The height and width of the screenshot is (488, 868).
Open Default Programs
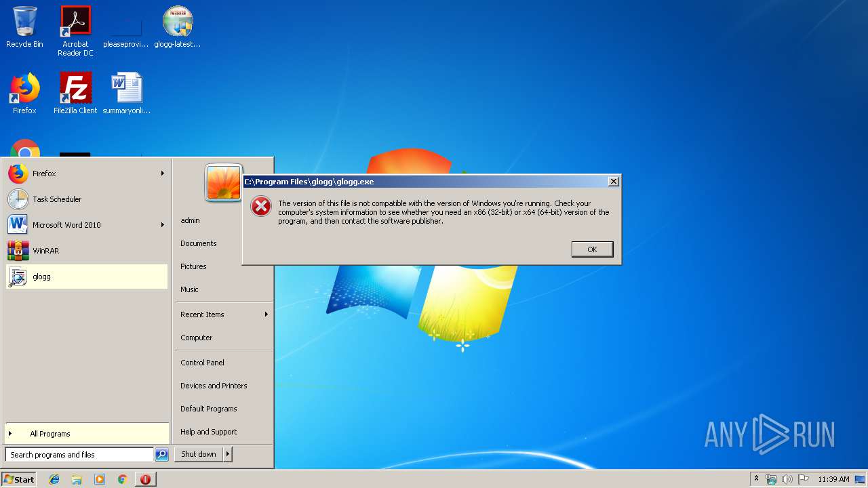[x=208, y=409]
